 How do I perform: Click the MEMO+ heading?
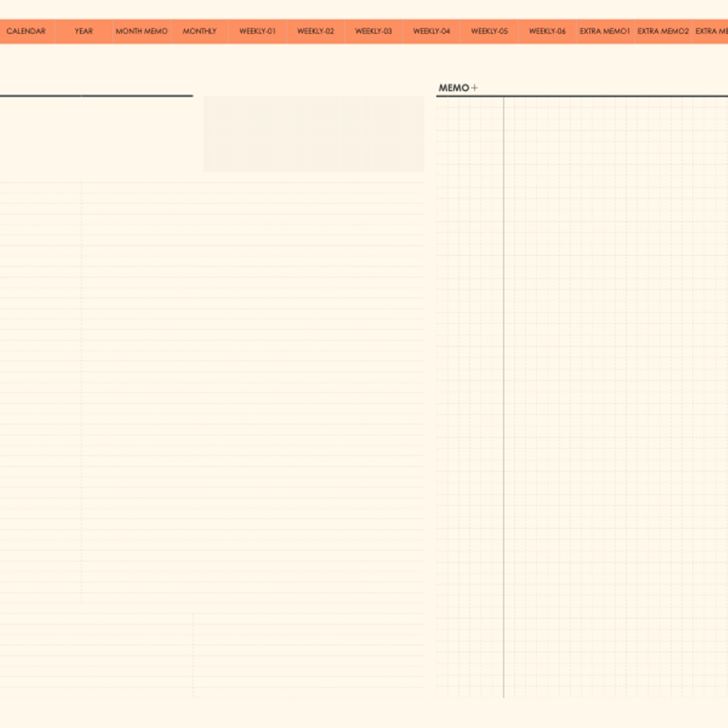click(x=458, y=88)
